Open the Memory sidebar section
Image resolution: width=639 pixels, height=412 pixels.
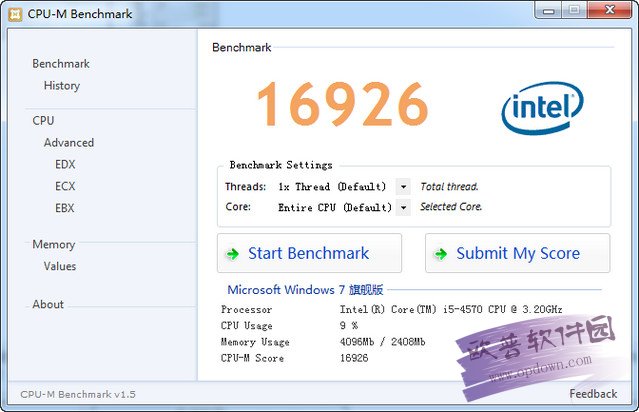pyautogui.click(x=54, y=245)
